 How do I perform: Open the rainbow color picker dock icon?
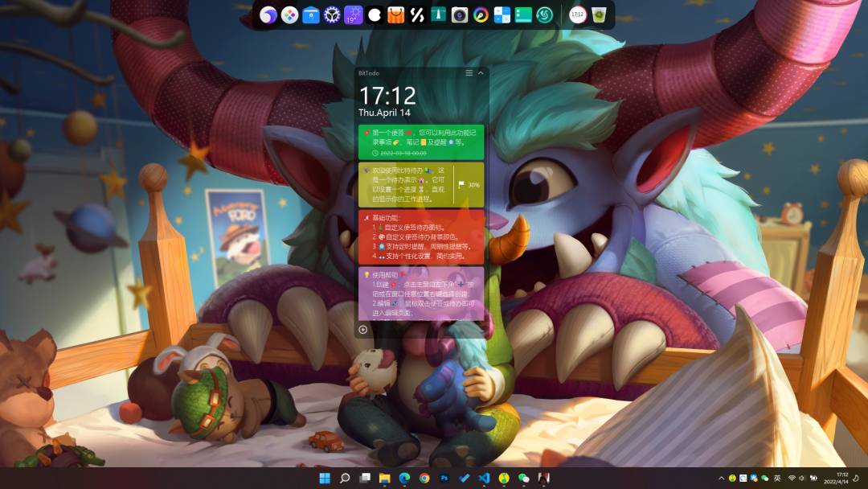[481, 15]
